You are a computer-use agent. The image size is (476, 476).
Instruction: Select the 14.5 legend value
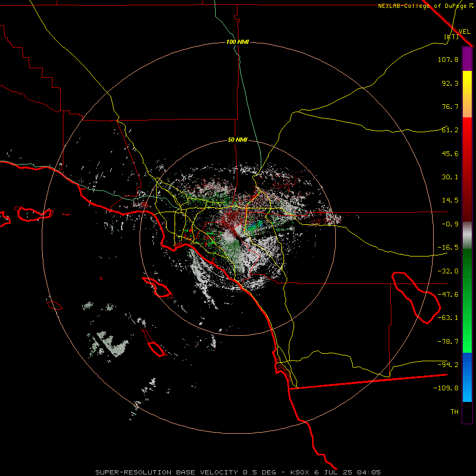coord(450,200)
